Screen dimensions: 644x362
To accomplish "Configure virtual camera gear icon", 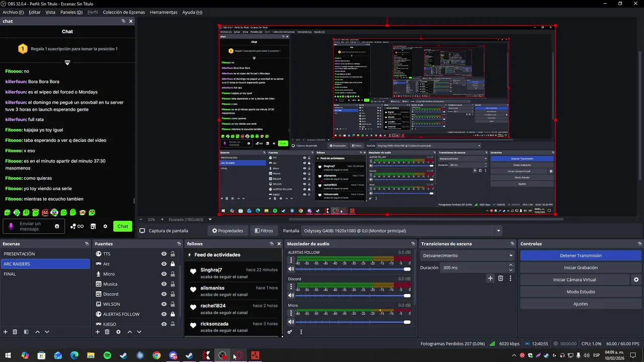I will (x=636, y=280).
